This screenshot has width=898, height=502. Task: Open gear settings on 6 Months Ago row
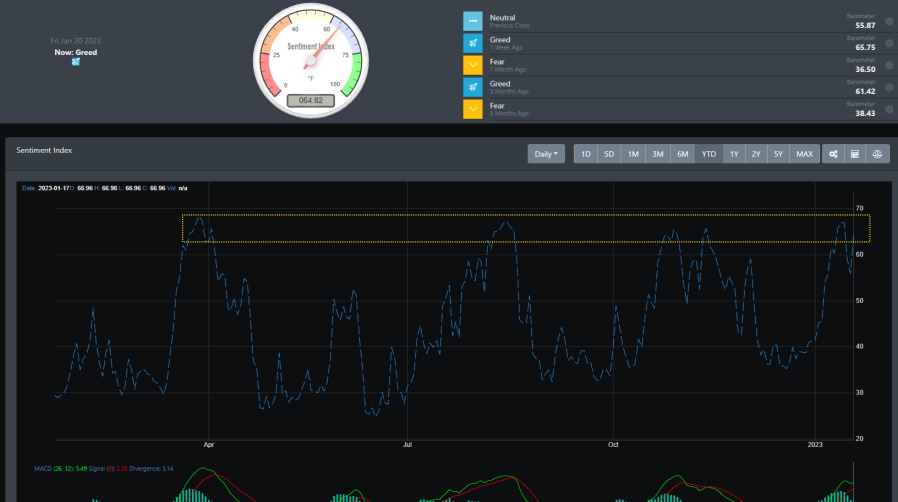click(889, 109)
